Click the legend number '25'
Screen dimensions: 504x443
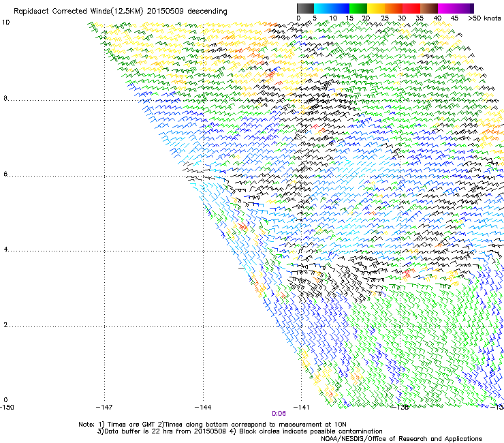(385, 18)
